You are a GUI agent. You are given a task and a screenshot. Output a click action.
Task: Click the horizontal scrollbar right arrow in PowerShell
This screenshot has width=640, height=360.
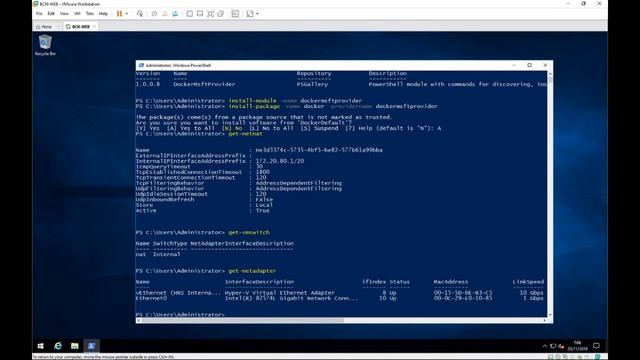(x=545, y=320)
